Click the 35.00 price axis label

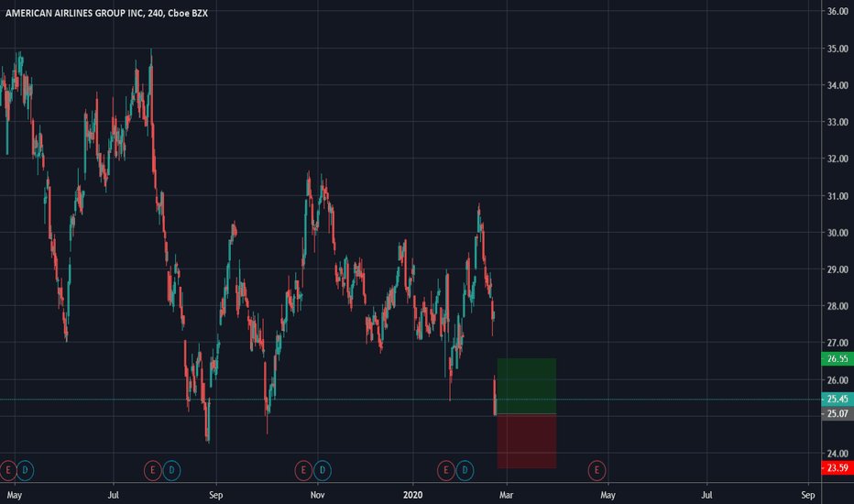point(838,49)
